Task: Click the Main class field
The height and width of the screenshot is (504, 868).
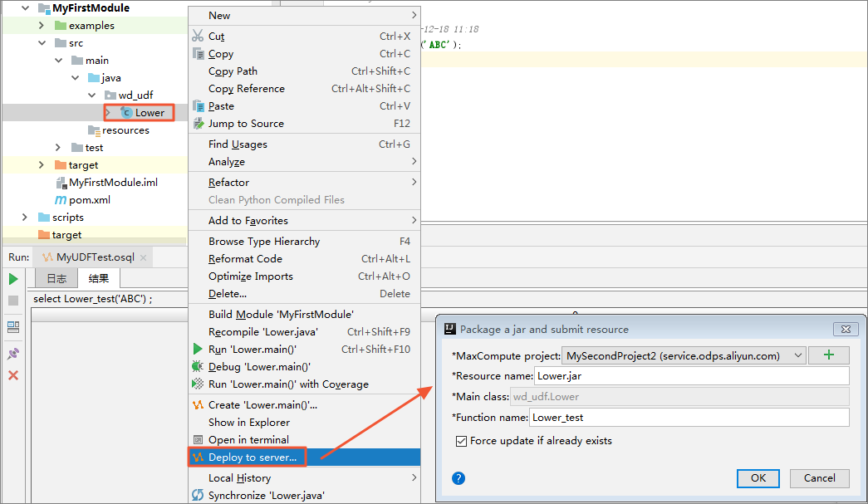Action: pyautogui.click(x=679, y=397)
